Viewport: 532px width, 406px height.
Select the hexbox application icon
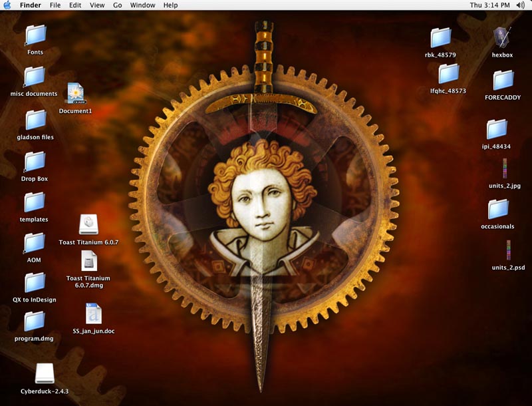[502, 37]
